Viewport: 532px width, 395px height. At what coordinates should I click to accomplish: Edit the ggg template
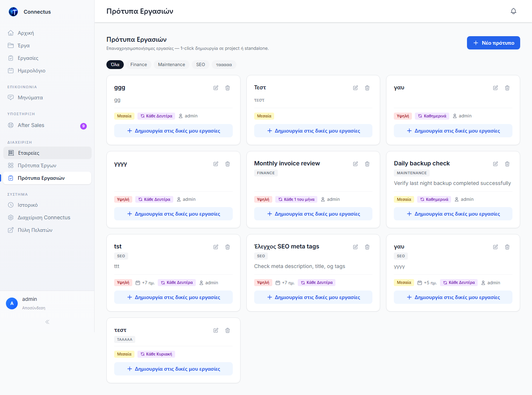click(x=216, y=88)
